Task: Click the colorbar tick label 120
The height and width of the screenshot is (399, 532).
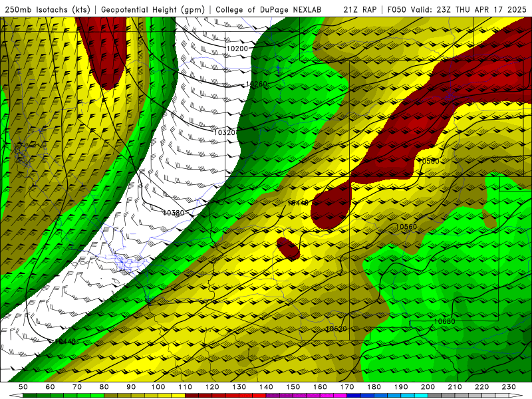Action: click(212, 387)
